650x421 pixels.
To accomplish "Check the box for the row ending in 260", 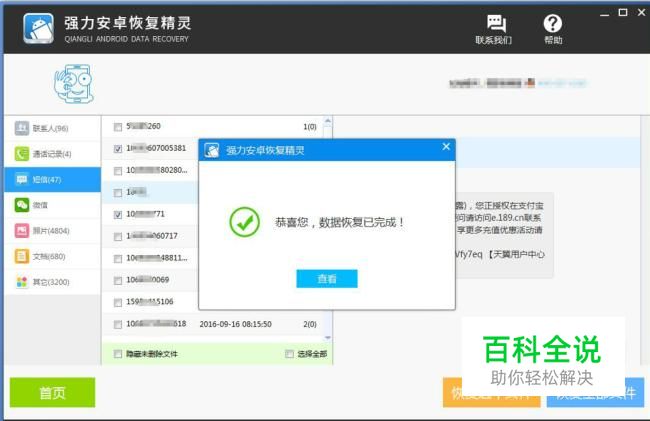I will pyautogui.click(x=118, y=127).
